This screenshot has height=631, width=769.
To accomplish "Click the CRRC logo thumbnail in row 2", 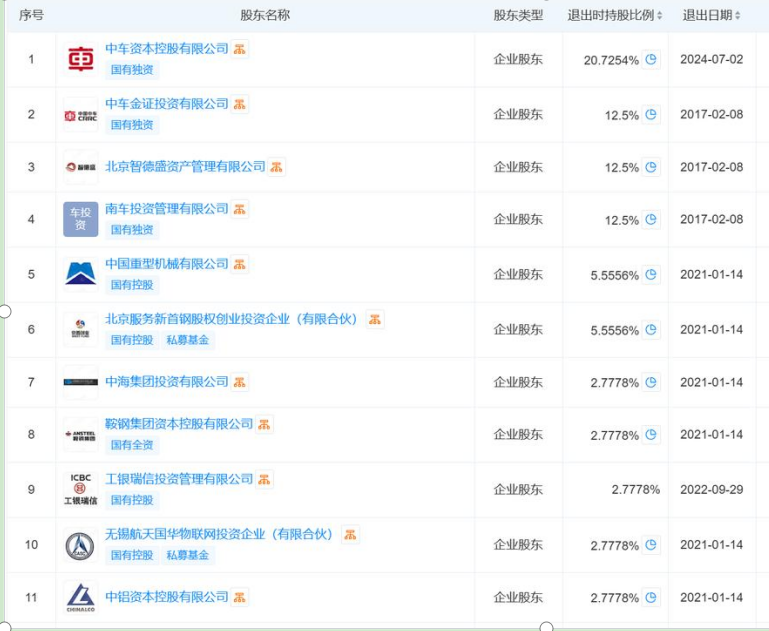I will point(81,115).
